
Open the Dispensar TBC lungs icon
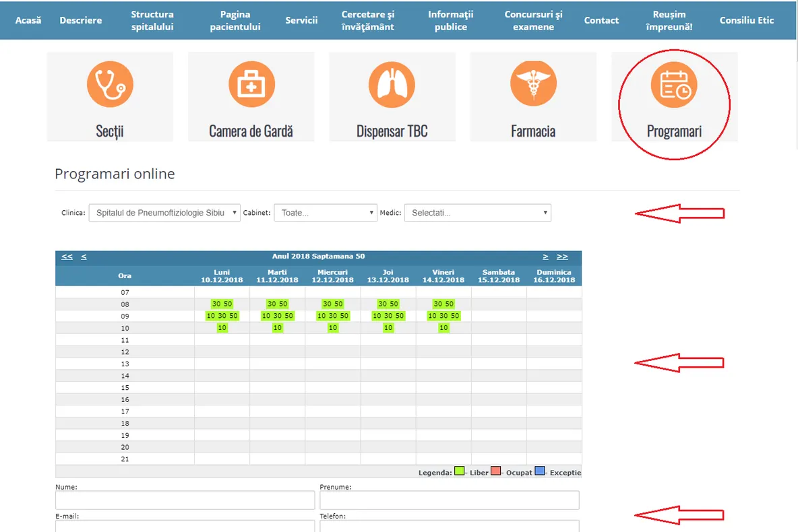(392, 84)
